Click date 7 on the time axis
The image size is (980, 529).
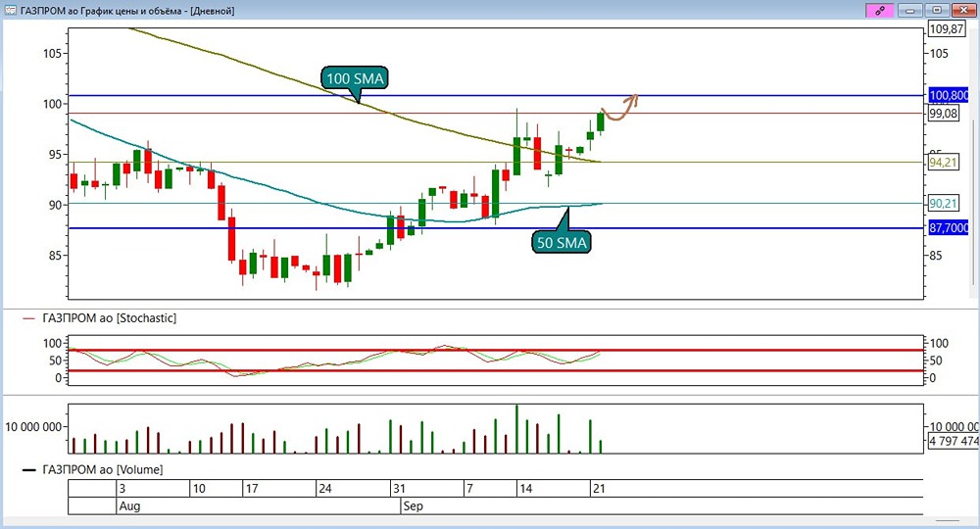coord(470,489)
